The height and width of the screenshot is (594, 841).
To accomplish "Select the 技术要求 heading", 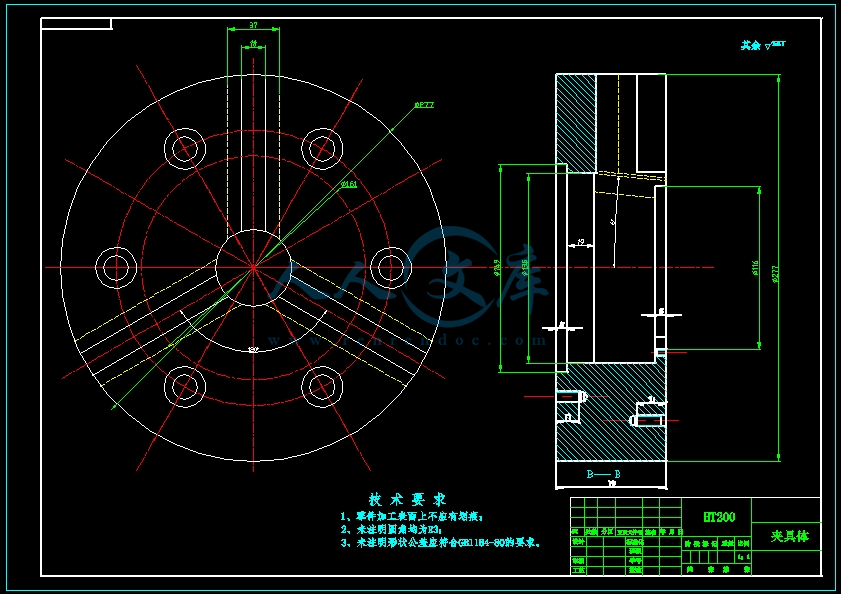I will click(x=408, y=500).
